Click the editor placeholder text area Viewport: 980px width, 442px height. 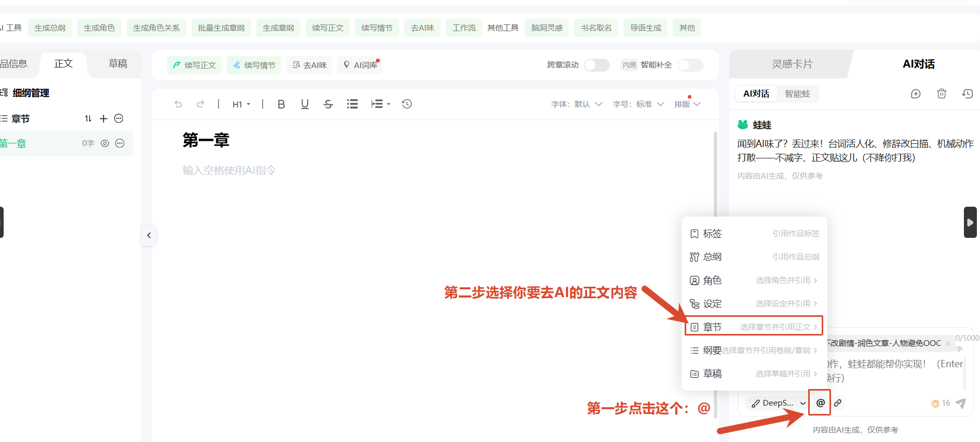tap(229, 170)
